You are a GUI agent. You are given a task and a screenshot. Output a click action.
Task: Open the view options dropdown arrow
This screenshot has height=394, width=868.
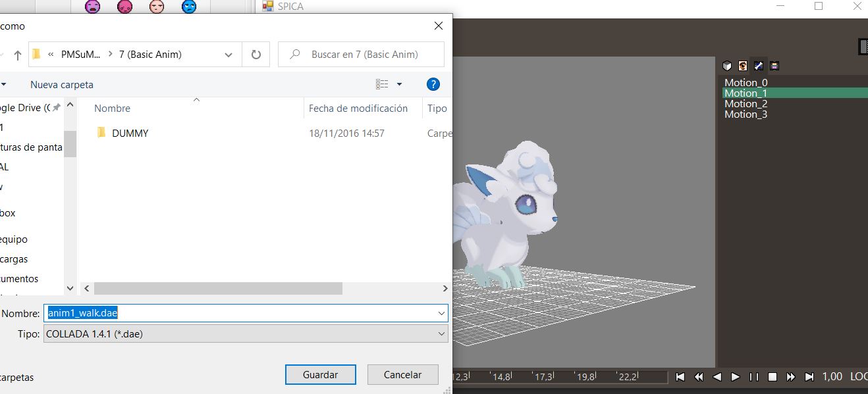click(399, 84)
